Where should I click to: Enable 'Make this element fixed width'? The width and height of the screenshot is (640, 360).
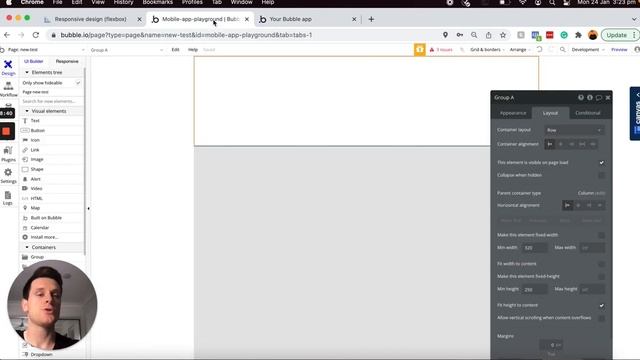602,236
